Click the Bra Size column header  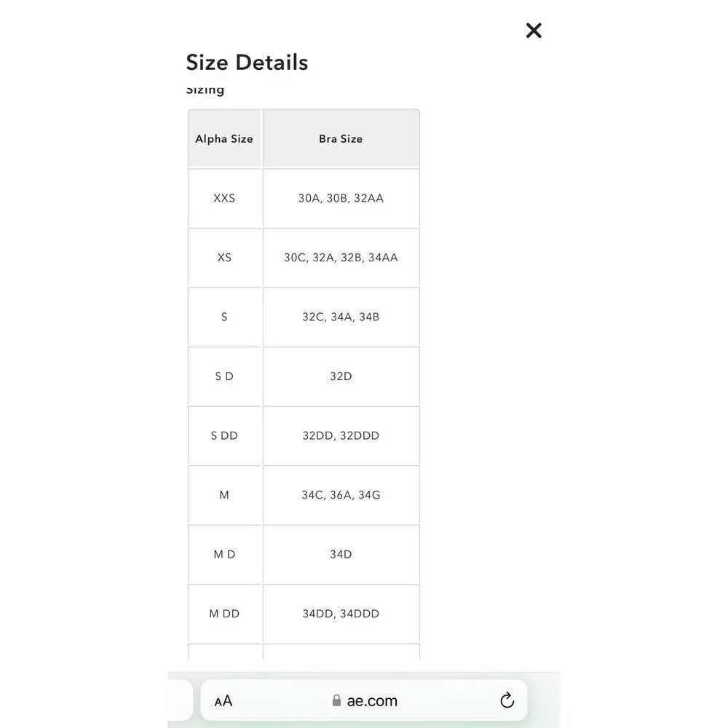341,139
